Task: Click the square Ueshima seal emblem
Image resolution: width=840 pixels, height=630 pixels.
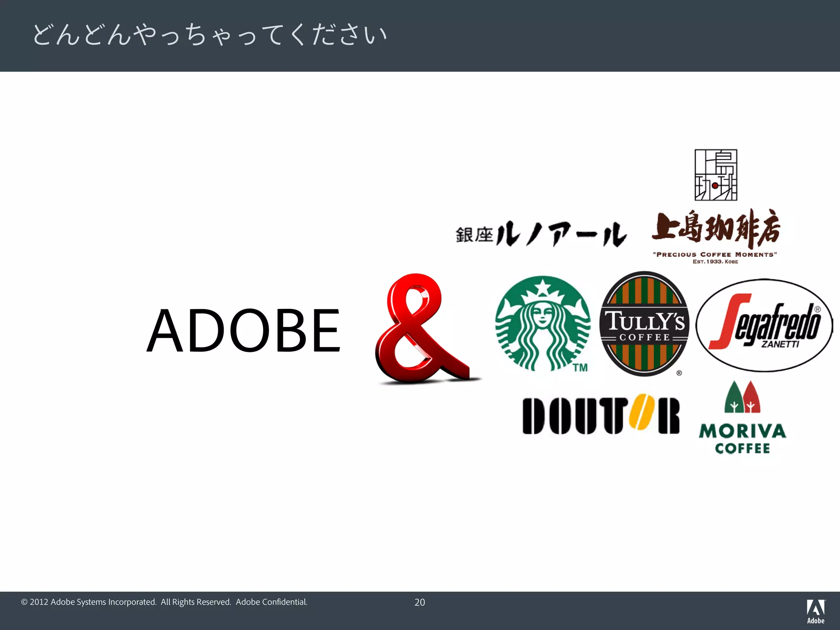Action: [716, 175]
